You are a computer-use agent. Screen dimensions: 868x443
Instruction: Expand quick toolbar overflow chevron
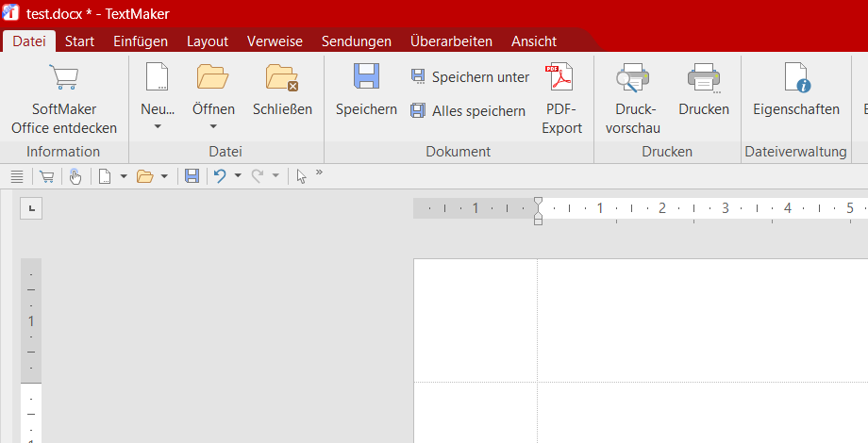point(319,172)
